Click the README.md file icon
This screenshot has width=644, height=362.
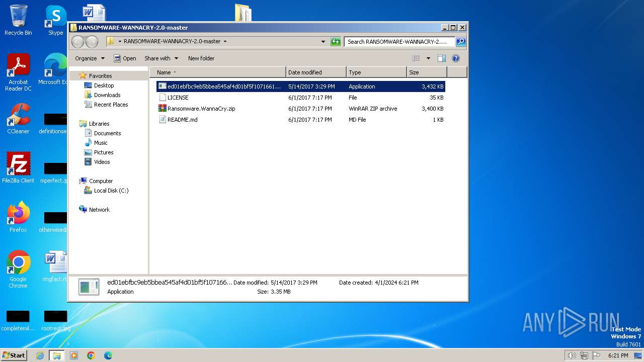point(162,119)
